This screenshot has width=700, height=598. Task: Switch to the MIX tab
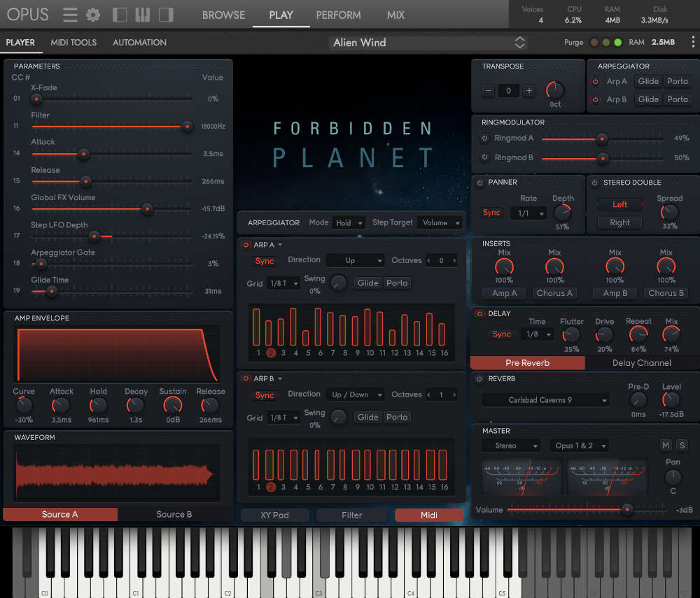point(395,15)
